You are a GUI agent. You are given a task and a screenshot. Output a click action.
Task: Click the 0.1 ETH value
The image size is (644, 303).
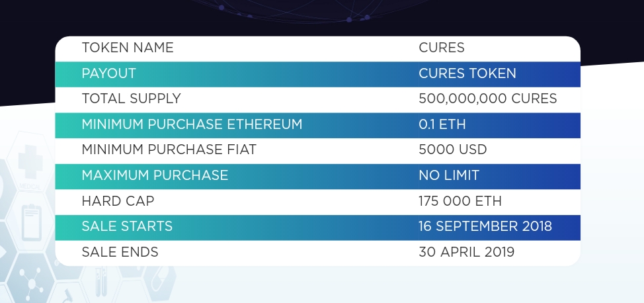[442, 124]
